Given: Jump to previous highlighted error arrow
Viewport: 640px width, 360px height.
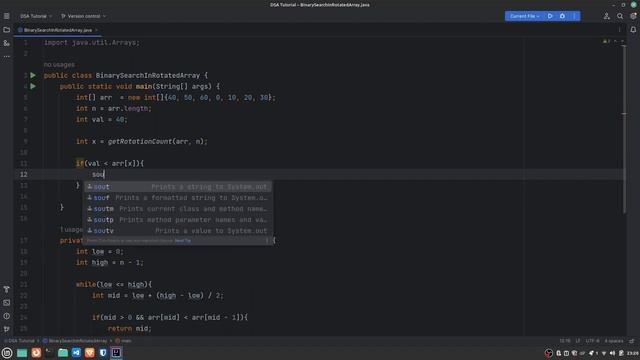Looking at the screenshot, I should tap(616, 41).
